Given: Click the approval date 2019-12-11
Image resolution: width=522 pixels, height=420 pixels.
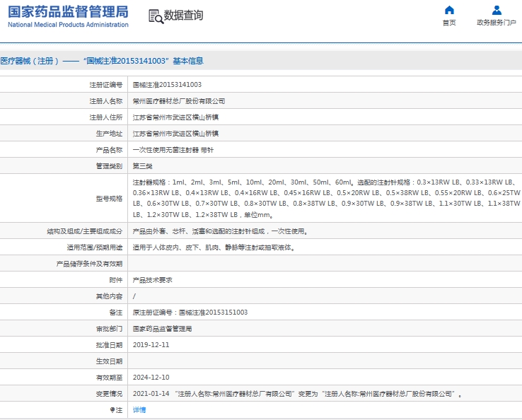Looking at the screenshot, I should coord(151,345).
